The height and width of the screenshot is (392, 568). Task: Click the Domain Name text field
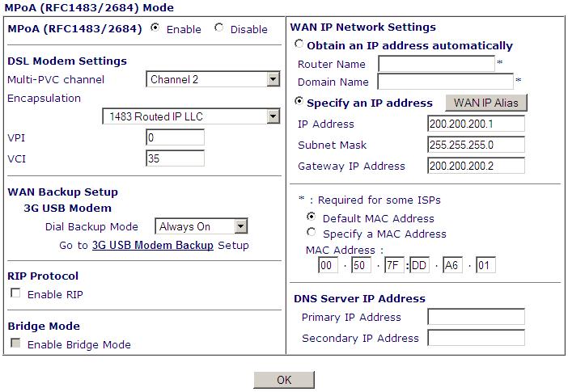(445, 82)
